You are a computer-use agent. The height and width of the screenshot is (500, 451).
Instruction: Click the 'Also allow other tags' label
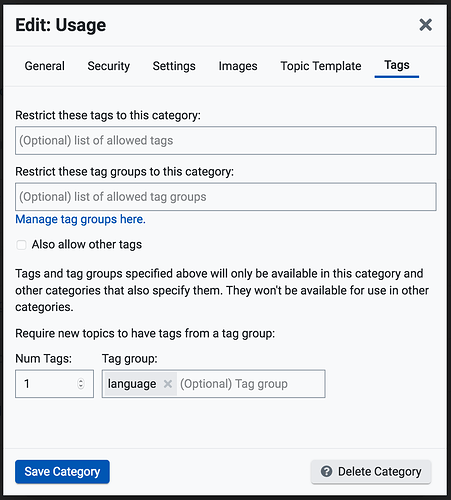[87, 245]
